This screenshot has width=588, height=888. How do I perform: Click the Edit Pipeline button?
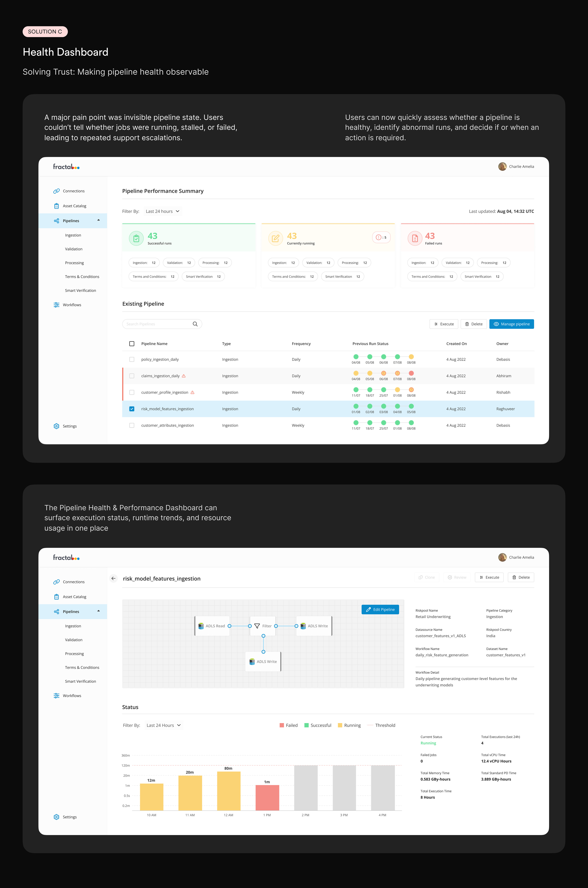[x=380, y=609]
